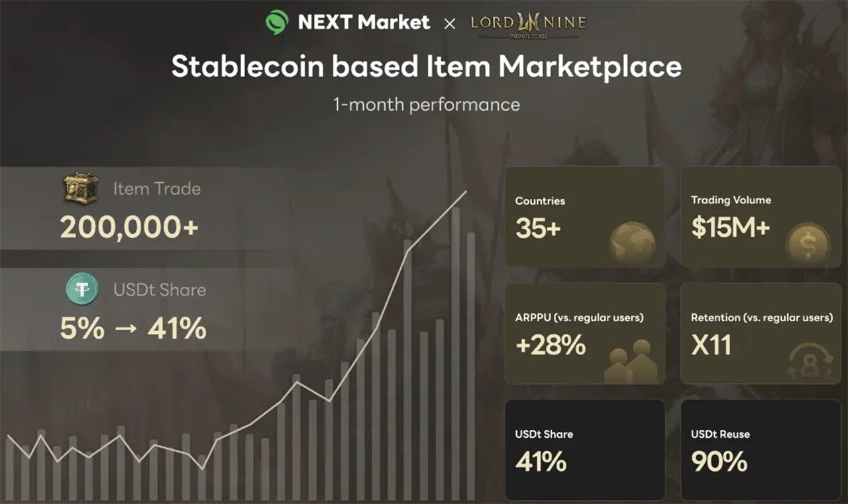
Task: Open the ARPPU +28% stat card
Action: point(585,334)
